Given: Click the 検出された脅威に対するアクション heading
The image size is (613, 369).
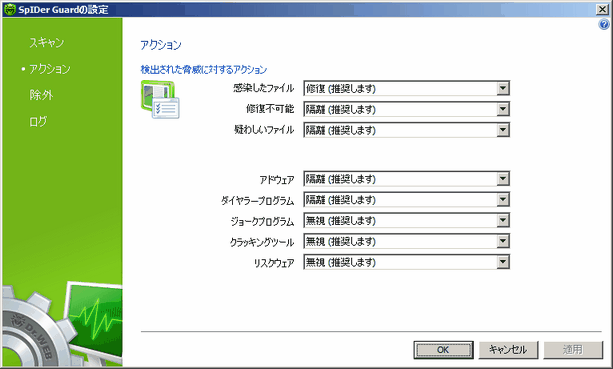Looking at the screenshot, I should [204, 70].
